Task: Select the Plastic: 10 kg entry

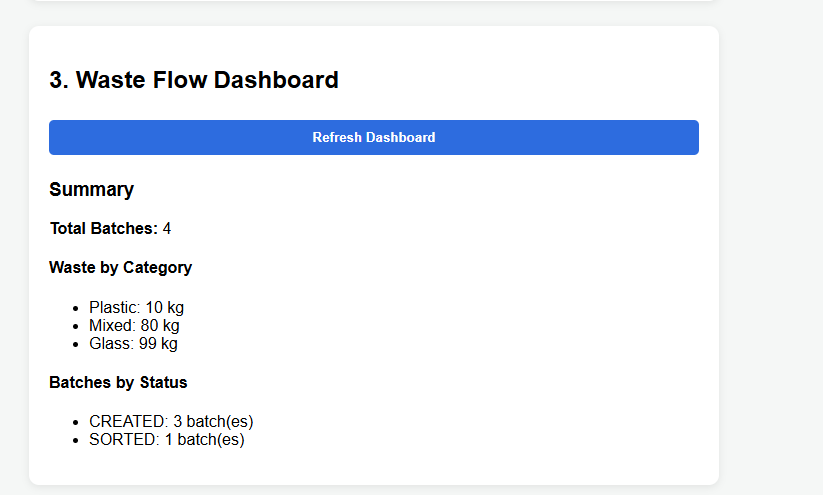Action: (136, 308)
